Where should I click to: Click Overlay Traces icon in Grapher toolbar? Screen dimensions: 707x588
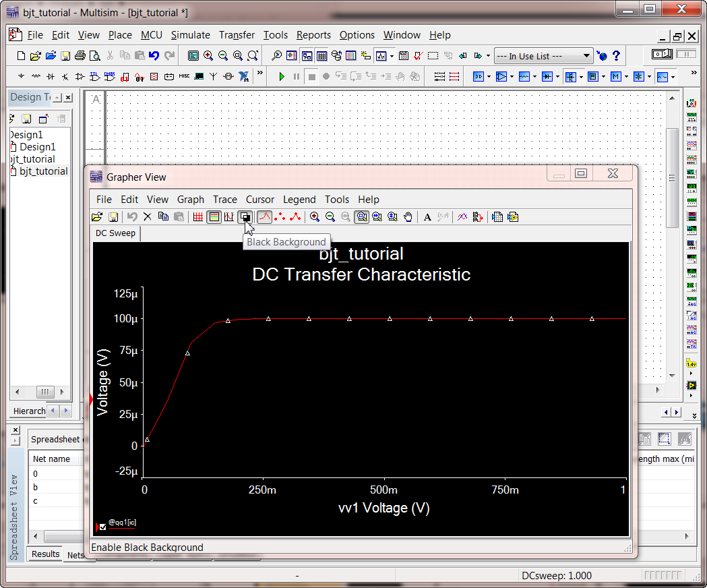click(462, 217)
